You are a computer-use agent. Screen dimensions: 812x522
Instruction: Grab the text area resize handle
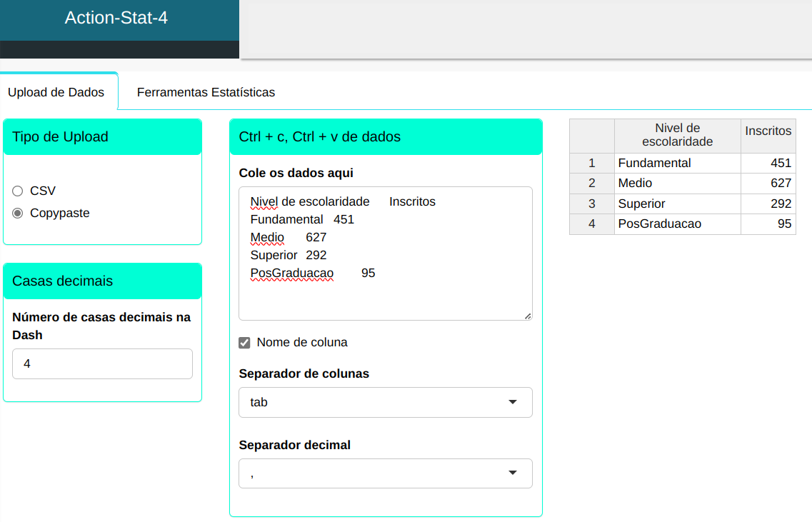tap(528, 316)
